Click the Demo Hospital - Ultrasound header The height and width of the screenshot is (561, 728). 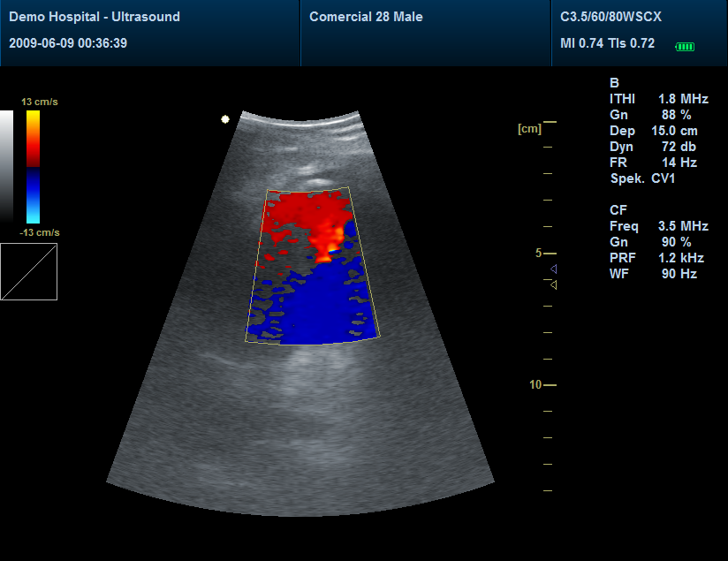point(96,15)
